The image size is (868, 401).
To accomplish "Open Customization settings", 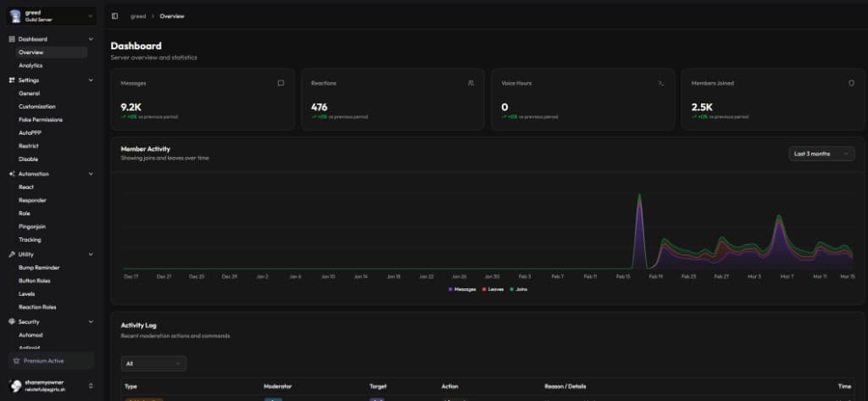I will tap(37, 106).
